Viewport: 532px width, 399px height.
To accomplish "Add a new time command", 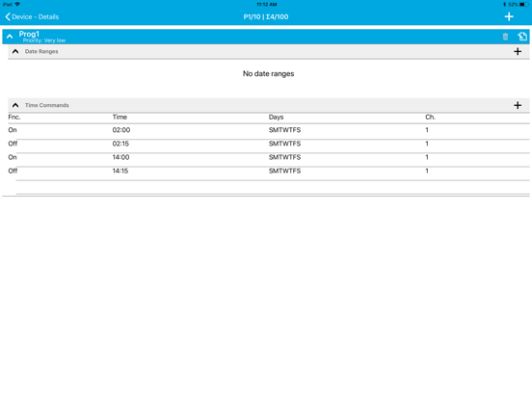I will 518,105.
